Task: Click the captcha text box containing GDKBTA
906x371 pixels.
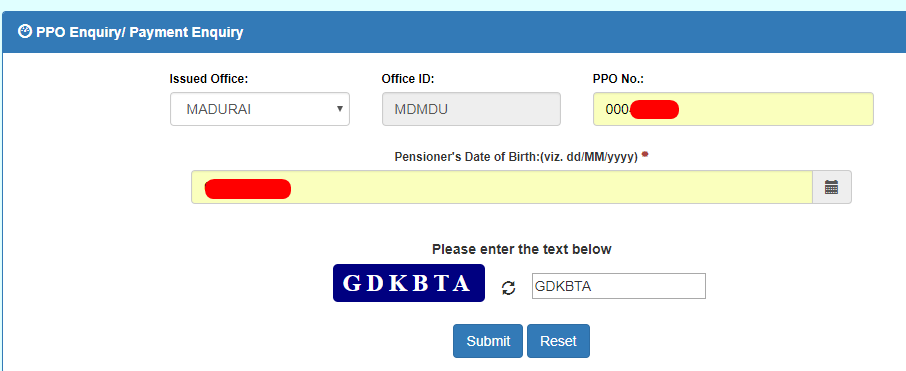Action: point(619,286)
